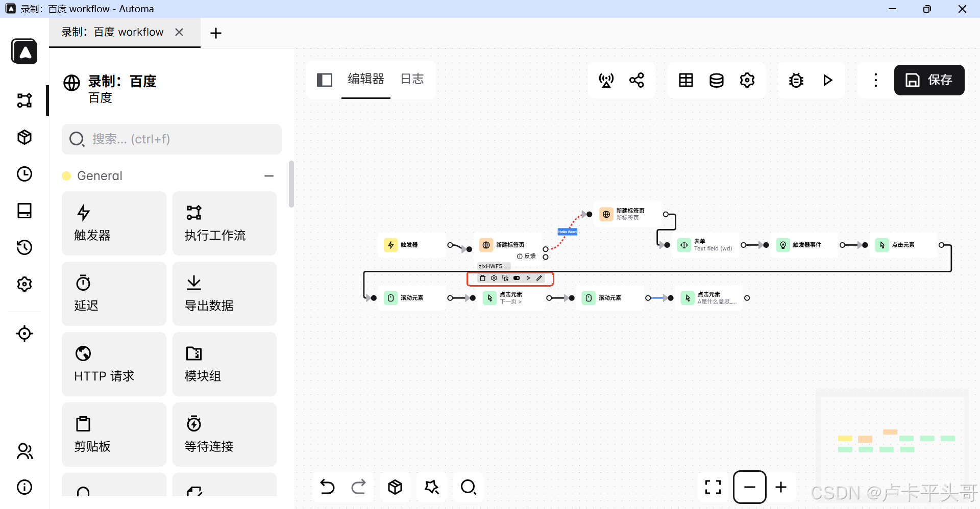Screen dimensions: 980x509
Task: Open the Logs history sidebar icon
Action: [x=24, y=247]
